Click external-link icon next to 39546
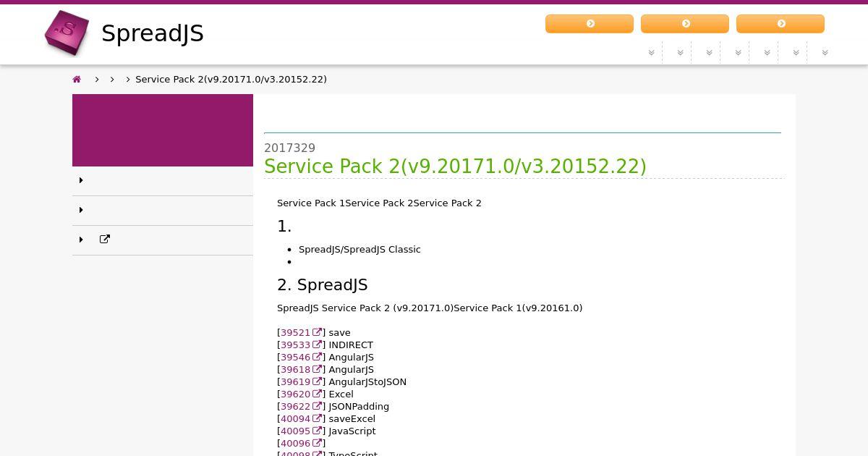This screenshot has width=868, height=456. 317,357
